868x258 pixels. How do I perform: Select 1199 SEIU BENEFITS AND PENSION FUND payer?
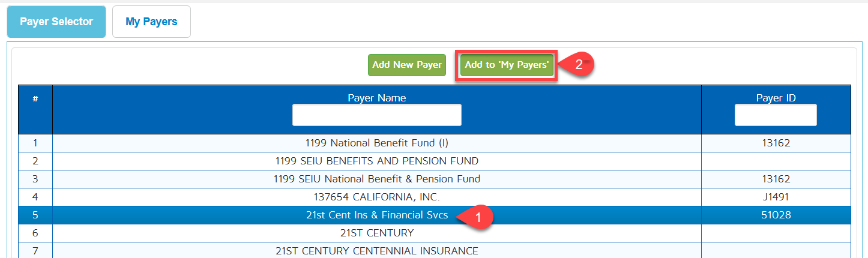(x=376, y=161)
